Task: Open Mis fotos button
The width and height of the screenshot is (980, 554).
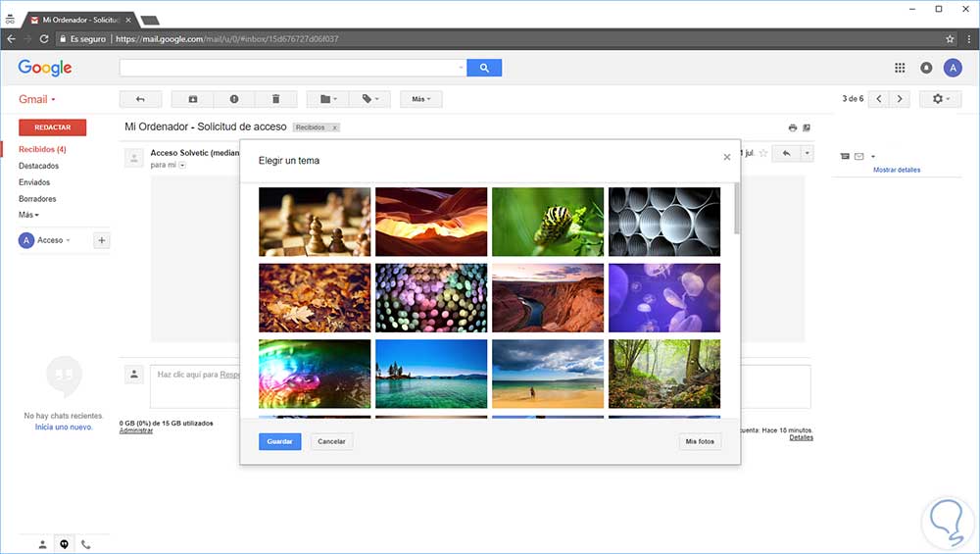Action: [x=700, y=441]
